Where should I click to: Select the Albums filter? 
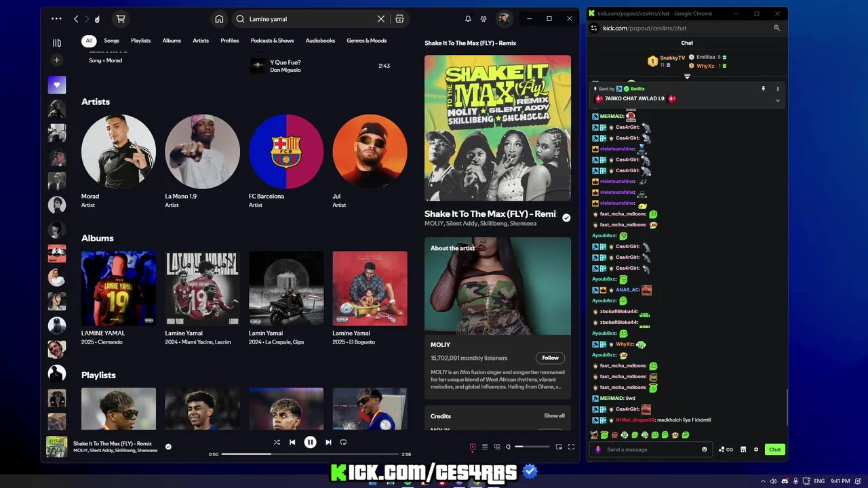pyautogui.click(x=172, y=41)
